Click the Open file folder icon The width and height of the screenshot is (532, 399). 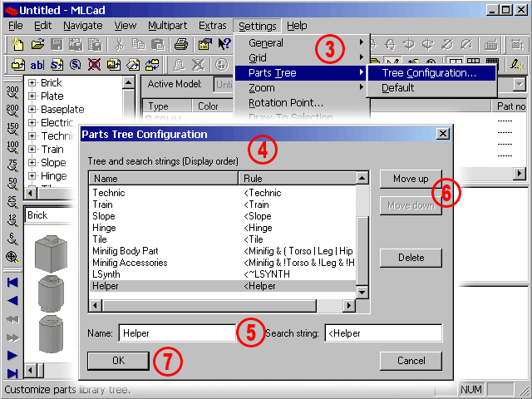(37, 44)
